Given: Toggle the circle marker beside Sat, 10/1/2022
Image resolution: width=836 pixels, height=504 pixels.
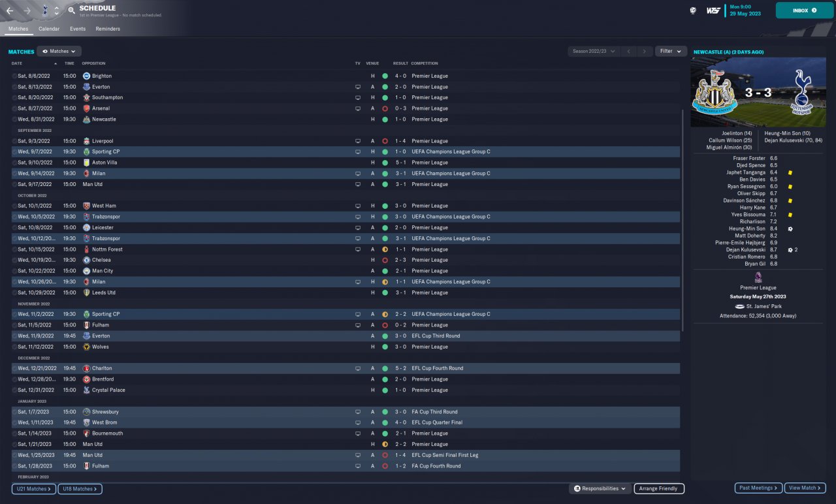Looking at the screenshot, I should 14,206.
